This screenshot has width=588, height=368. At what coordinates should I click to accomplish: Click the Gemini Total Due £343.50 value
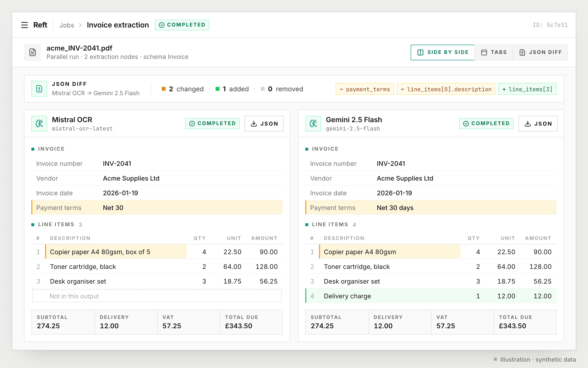click(513, 326)
